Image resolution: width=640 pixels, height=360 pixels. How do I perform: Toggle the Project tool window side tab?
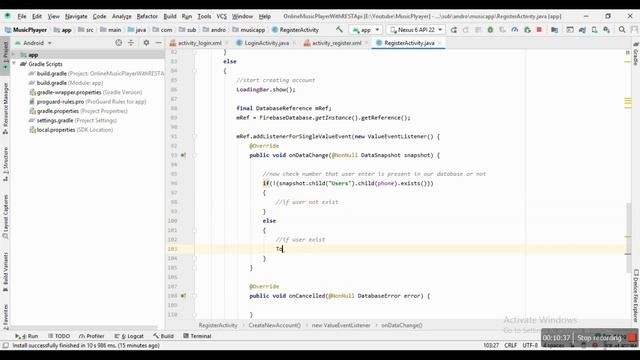pos(5,55)
